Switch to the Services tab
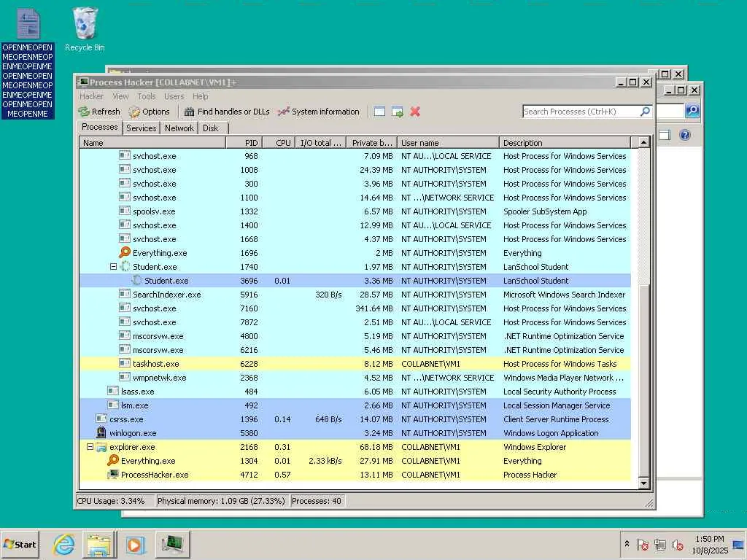This screenshot has width=747, height=560. (141, 128)
